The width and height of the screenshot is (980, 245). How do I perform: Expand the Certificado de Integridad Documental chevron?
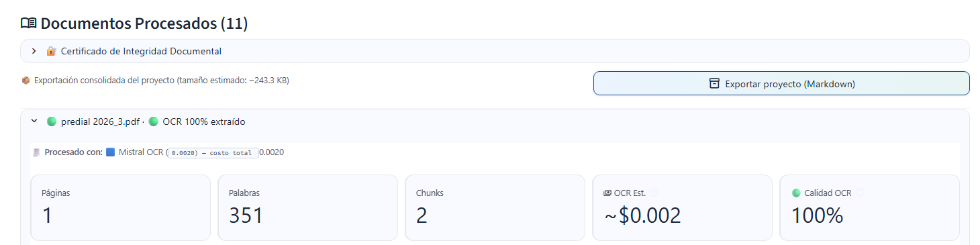34,51
